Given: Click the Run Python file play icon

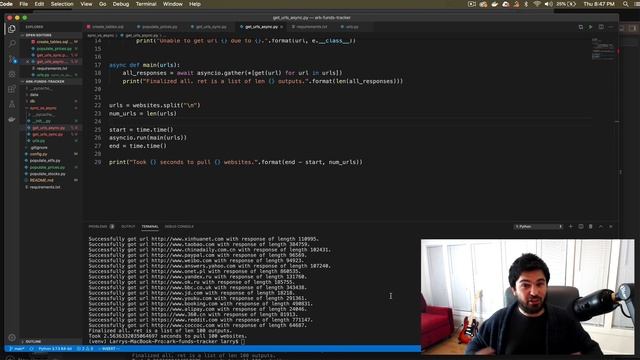Looking at the screenshot, I should point(591,27).
